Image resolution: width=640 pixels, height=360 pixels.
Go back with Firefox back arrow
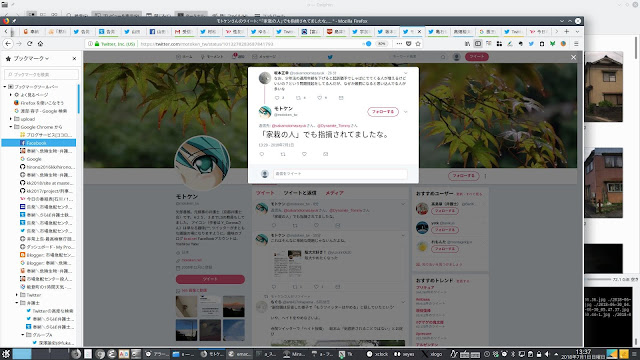8,44
